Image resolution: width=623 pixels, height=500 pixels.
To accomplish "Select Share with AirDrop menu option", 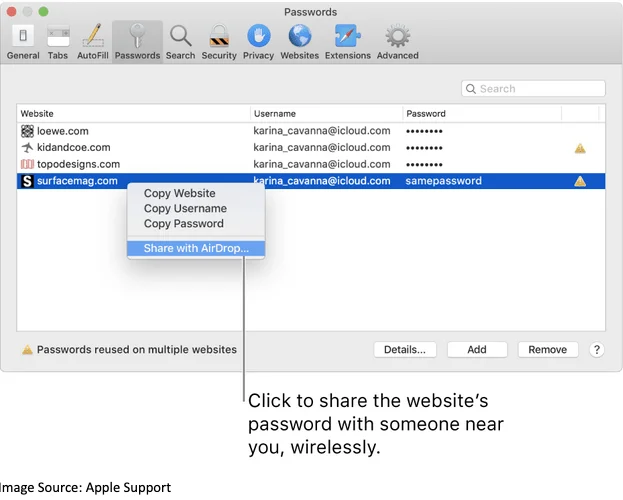I will [x=196, y=248].
